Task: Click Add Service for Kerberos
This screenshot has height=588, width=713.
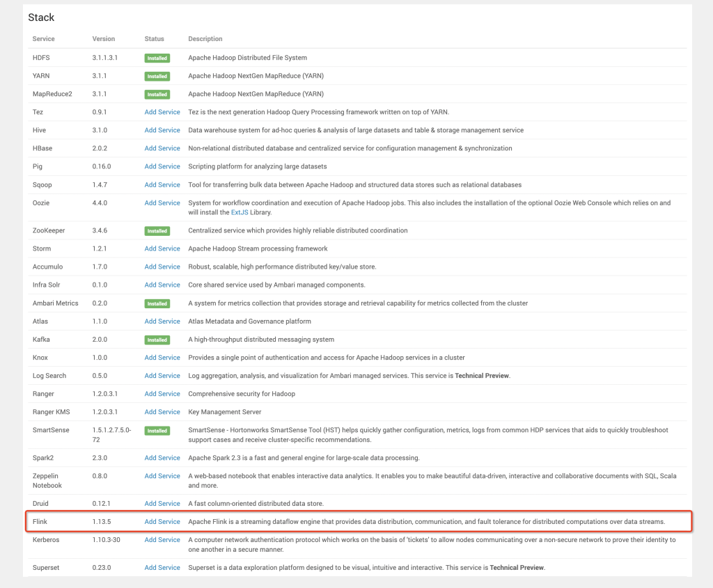Action: tap(162, 540)
